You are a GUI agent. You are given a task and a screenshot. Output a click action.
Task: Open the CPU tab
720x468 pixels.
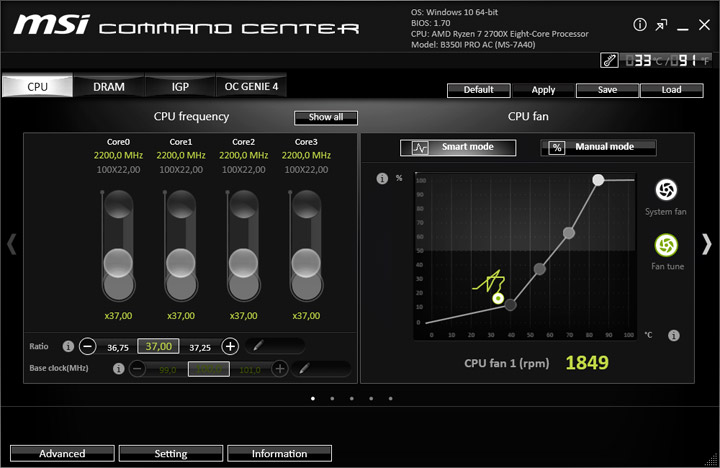[x=37, y=86]
